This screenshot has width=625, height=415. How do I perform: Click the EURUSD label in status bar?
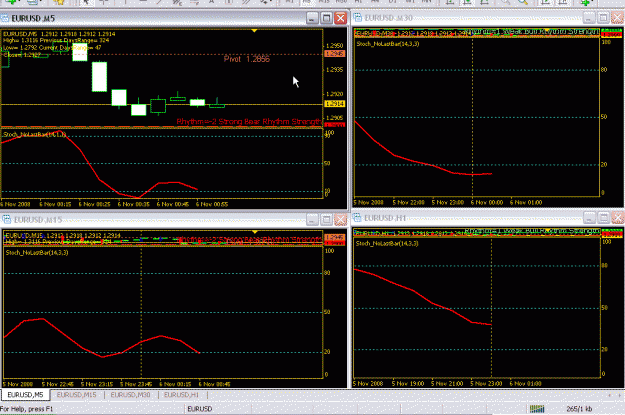tap(200, 409)
